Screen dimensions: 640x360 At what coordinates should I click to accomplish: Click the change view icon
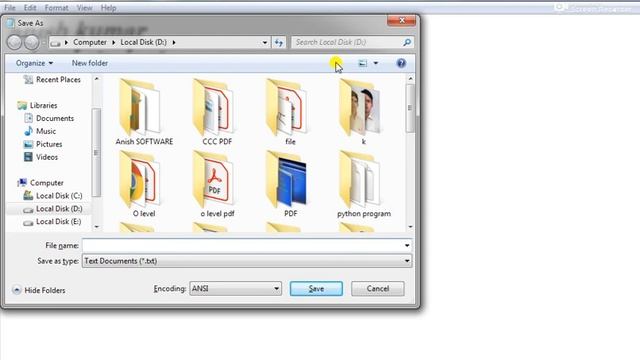pos(362,63)
